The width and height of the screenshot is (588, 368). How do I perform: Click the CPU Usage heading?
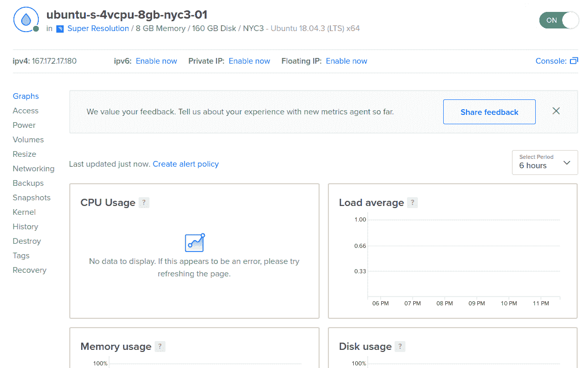point(108,202)
